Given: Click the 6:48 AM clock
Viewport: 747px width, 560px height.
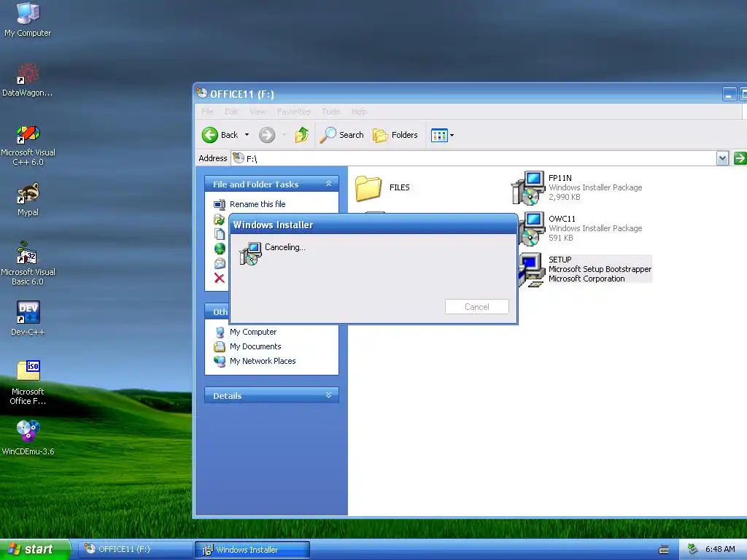Looking at the screenshot, I should 720,549.
